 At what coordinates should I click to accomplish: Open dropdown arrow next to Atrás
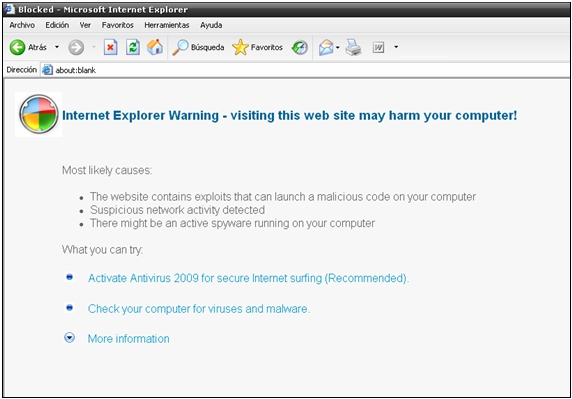click(57, 47)
